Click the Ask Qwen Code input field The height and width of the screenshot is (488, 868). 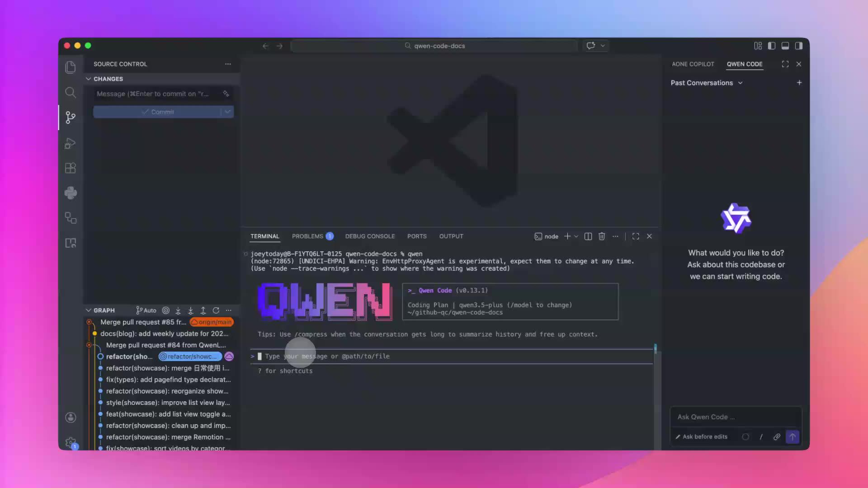click(x=736, y=417)
